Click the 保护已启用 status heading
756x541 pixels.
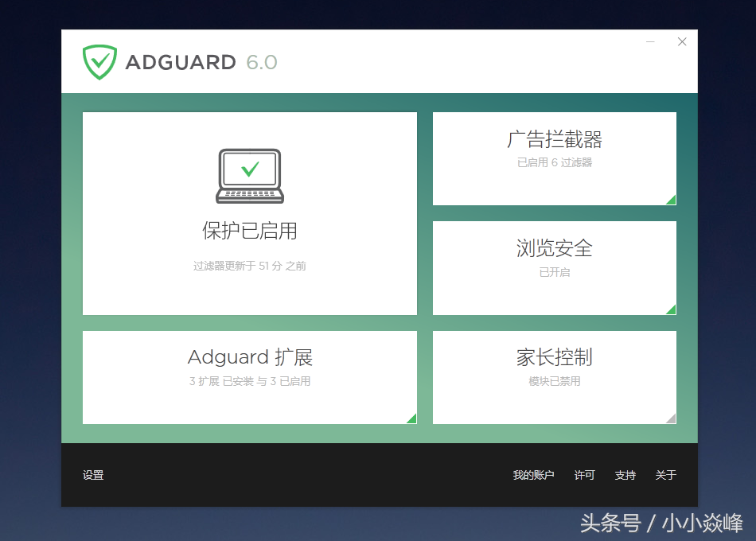tap(250, 231)
